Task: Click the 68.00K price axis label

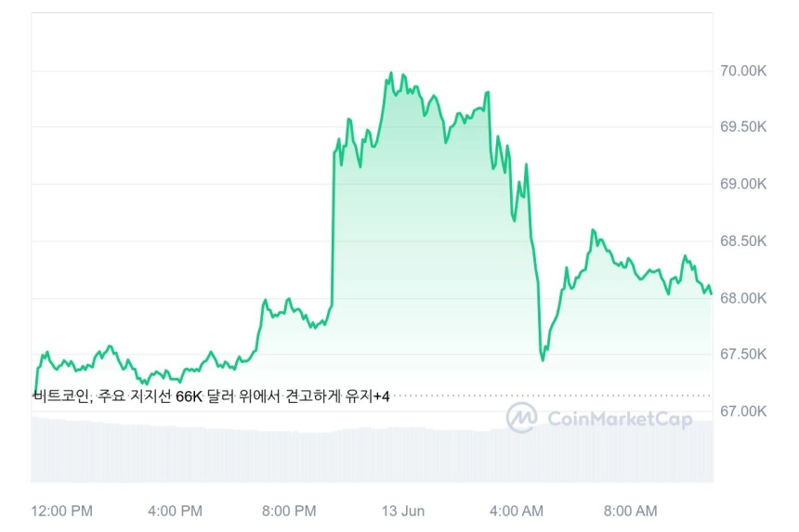Action: point(743,298)
